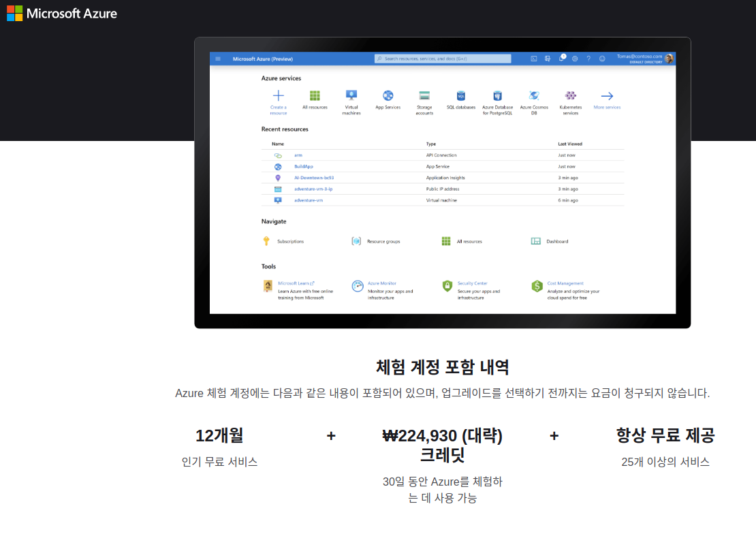Click the More services arrow
This screenshot has height=534, width=756.
607,96
